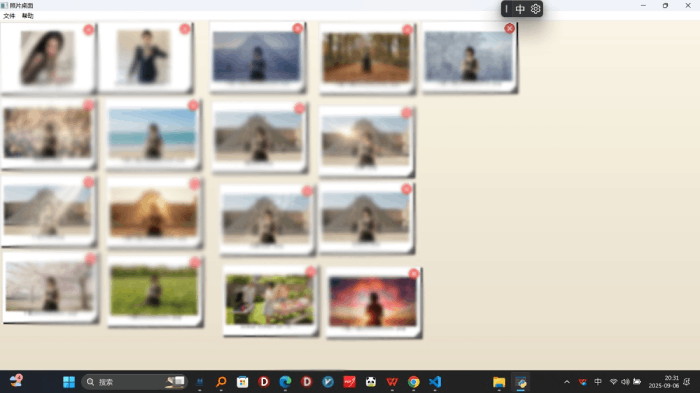Remove the blue mountain lake photo
The height and width of the screenshot is (393, 700).
[x=297, y=29]
